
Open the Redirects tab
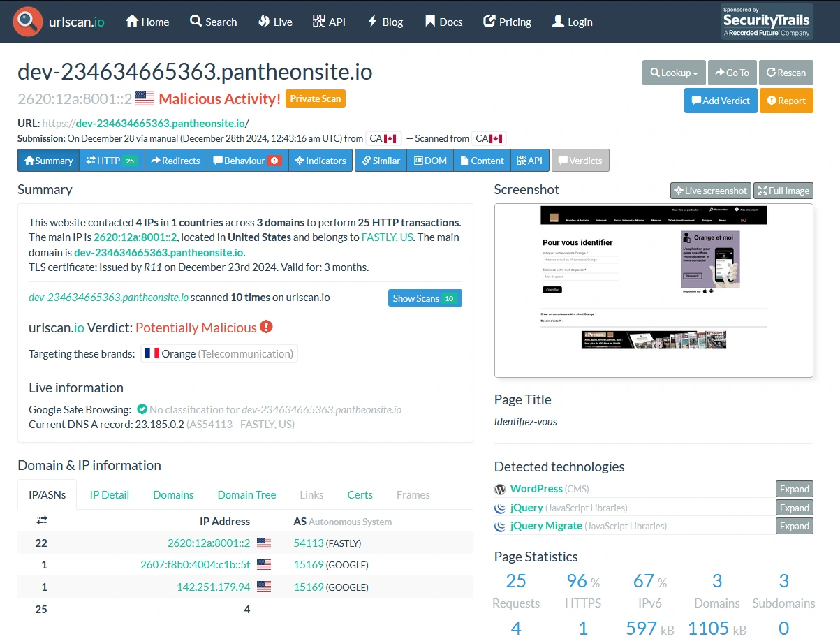click(175, 161)
